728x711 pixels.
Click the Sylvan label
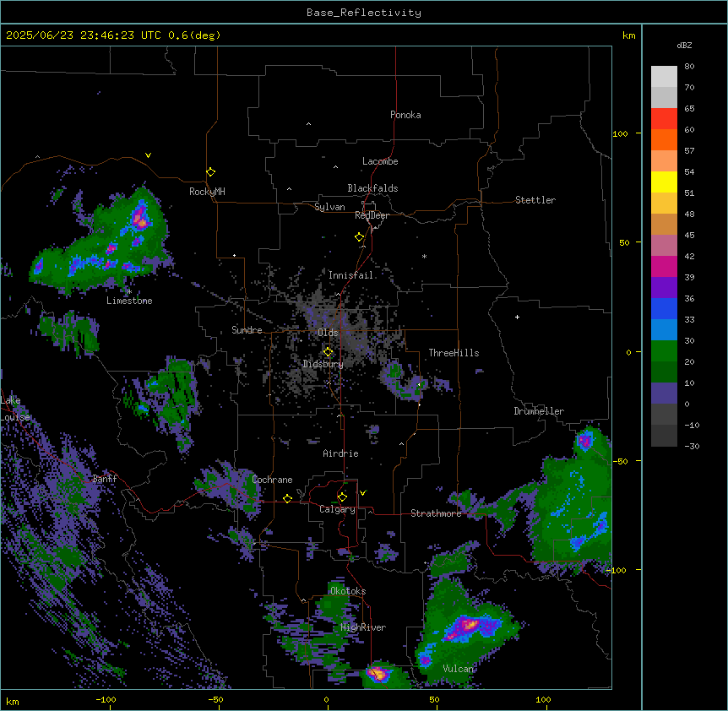coord(329,207)
